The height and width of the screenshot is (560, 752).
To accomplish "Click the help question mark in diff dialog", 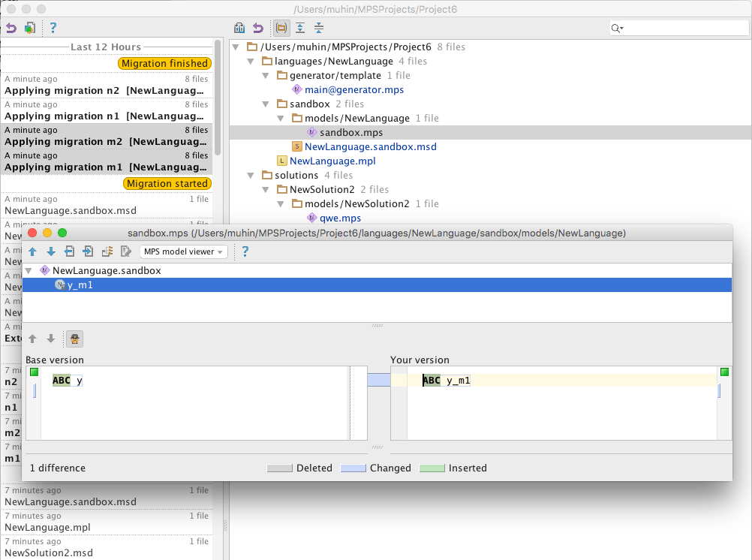I will [245, 251].
